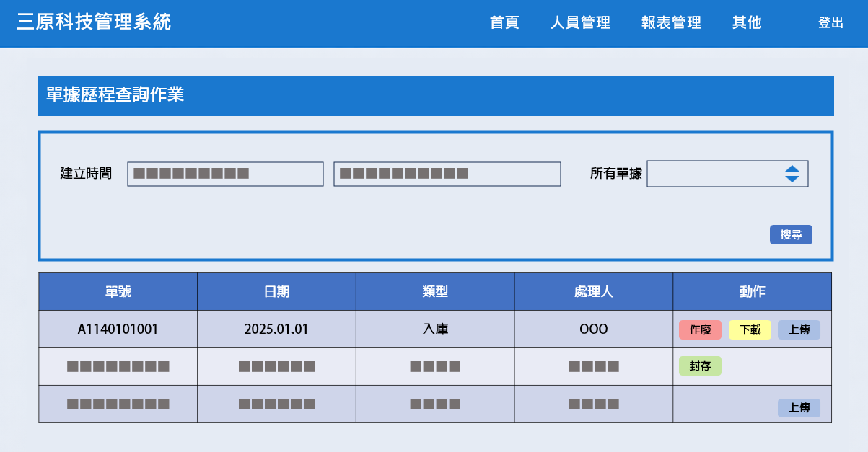868x452 pixels.
Task: Click the 封存 archive button
Action: click(x=699, y=365)
